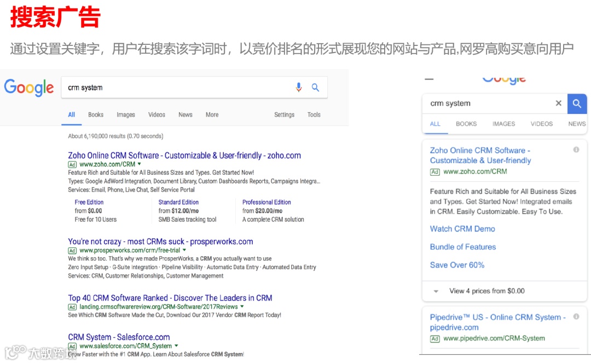Open dropdown arrow after prosperworks free-trial URL

[184, 250]
